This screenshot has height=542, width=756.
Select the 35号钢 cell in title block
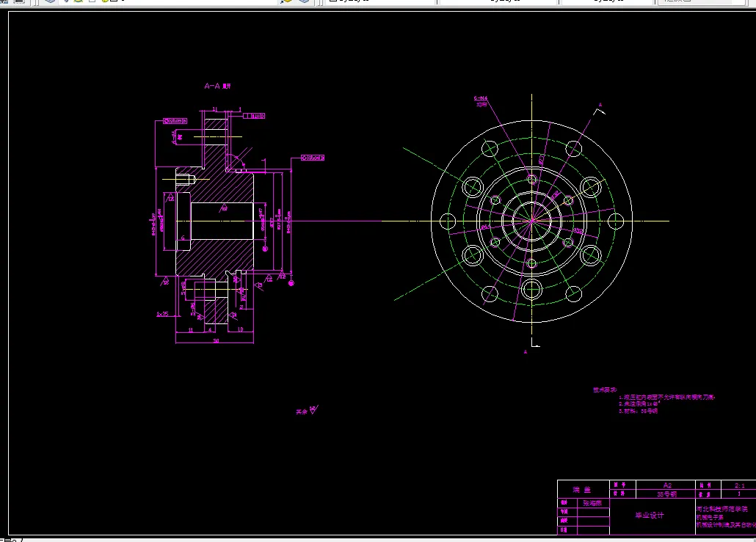click(x=666, y=494)
